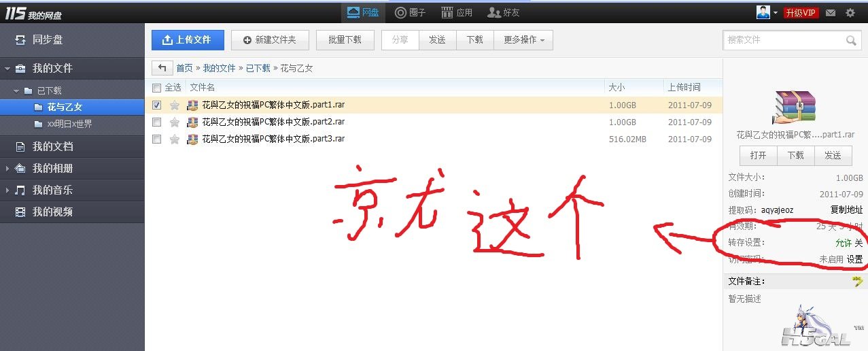The height and width of the screenshot is (351, 868).
Task: Open the 网盘 tab
Action: point(363,12)
